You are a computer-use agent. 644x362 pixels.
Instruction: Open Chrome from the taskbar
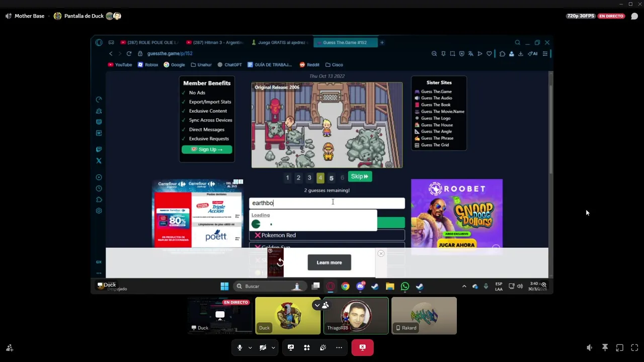[x=345, y=286]
